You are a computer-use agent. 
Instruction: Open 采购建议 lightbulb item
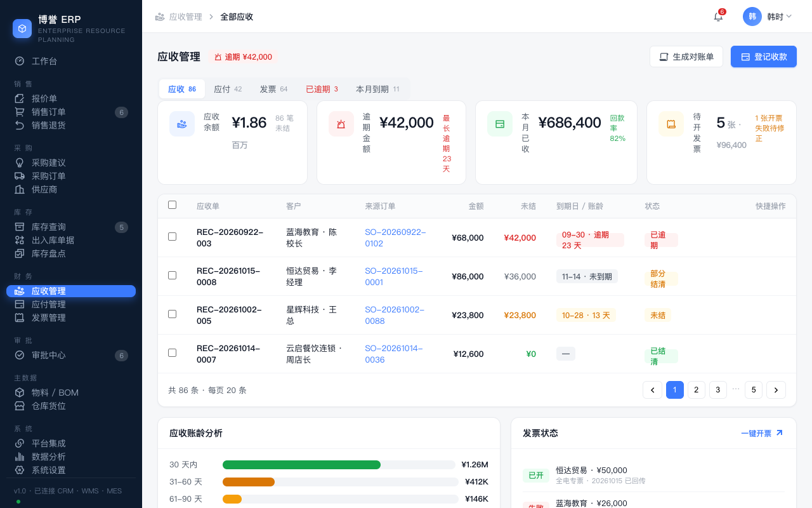(x=71, y=163)
